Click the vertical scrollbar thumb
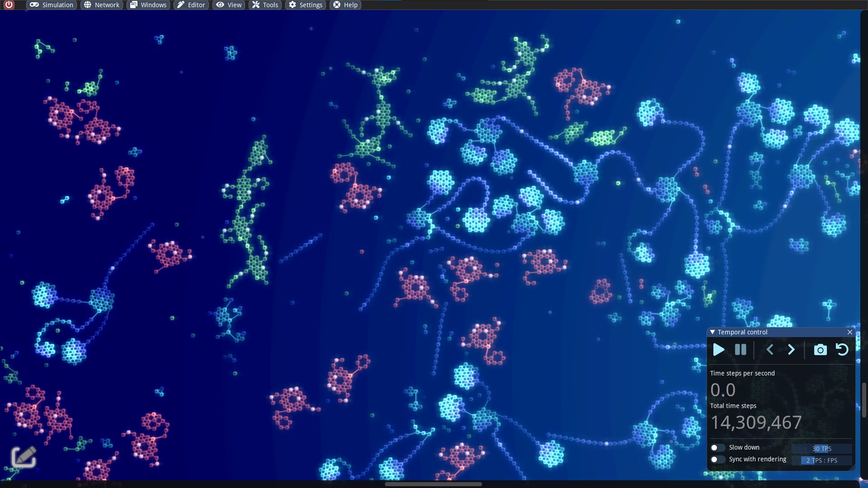This screenshot has height=488, width=868. click(x=864, y=400)
